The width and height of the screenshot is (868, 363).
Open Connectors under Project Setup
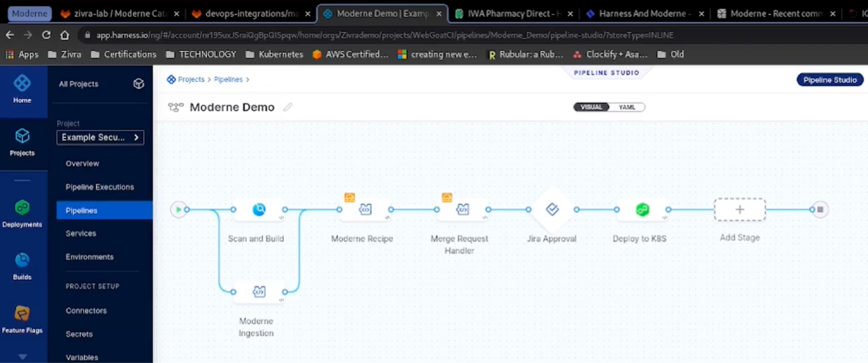click(86, 310)
